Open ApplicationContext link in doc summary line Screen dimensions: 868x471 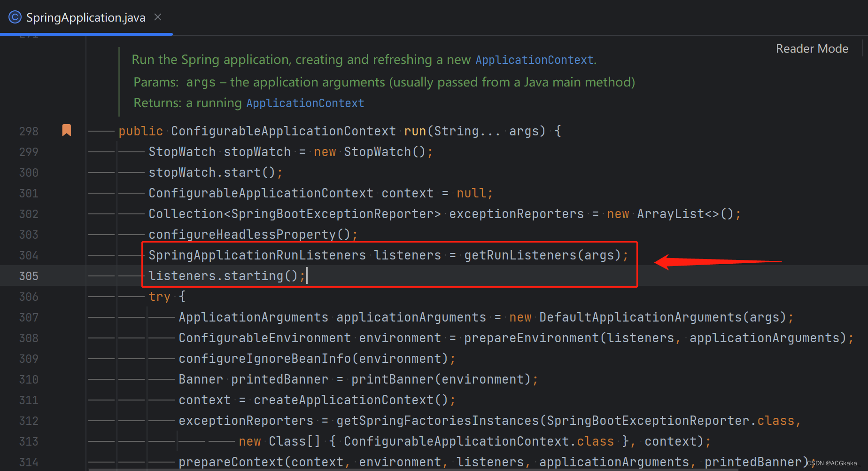pyautogui.click(x=535, y=60)
